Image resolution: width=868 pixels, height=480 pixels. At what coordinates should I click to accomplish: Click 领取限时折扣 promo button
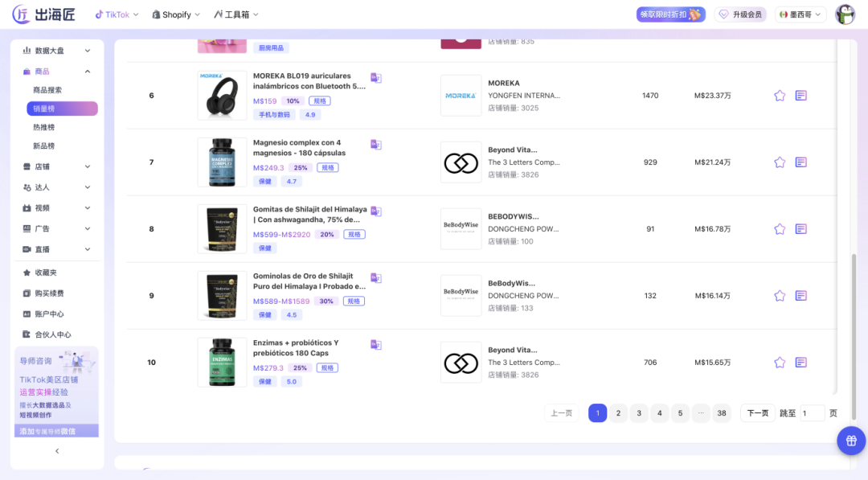click(670, 14)
